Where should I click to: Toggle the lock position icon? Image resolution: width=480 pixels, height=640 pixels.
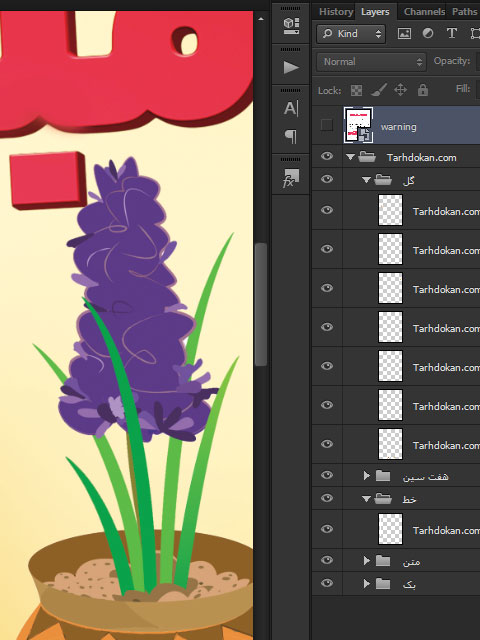click(x=400, y=90)
